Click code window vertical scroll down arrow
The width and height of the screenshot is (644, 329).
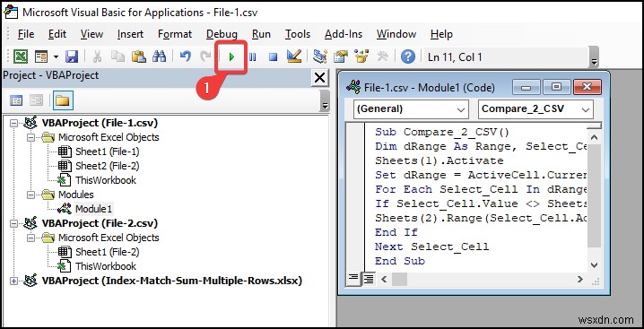coord(595,265)
